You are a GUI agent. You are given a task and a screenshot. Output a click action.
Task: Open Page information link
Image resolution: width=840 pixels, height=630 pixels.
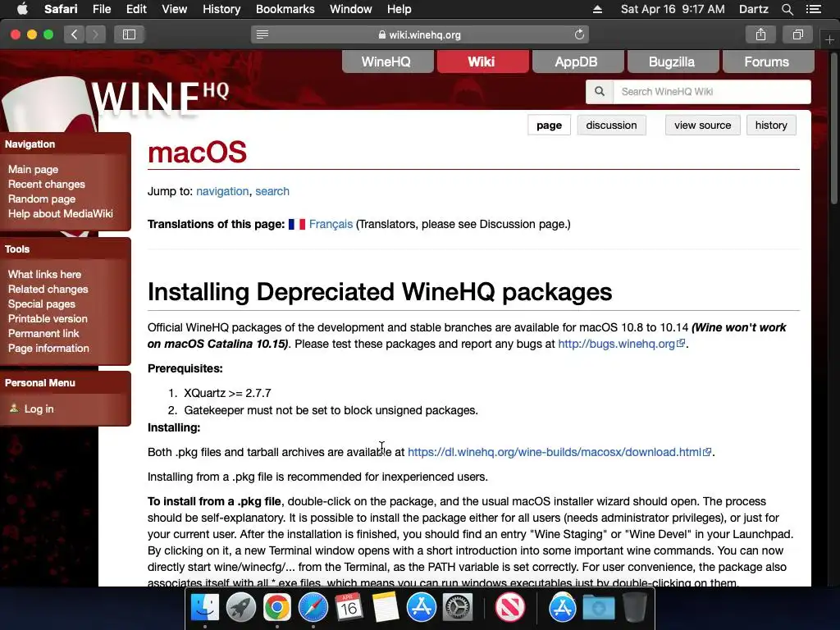(48, 348)
